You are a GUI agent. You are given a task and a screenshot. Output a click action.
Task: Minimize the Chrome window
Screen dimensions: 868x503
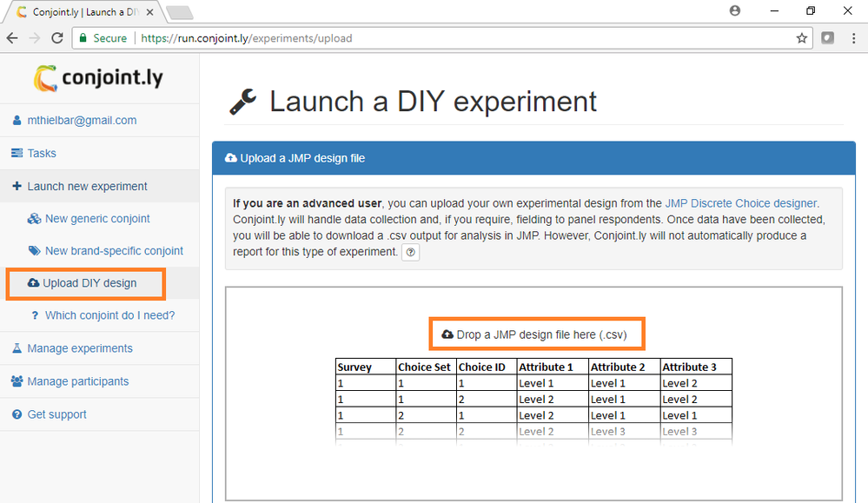click(x=774, y=10)
